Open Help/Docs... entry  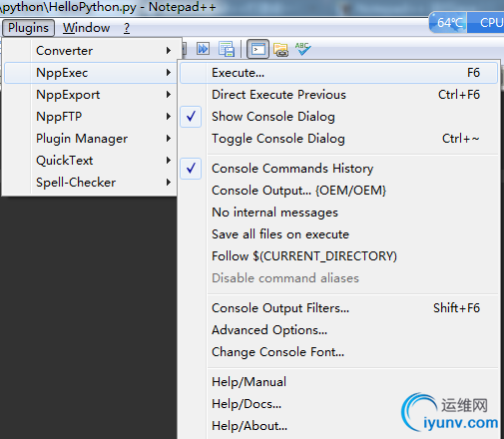[338, 404]
